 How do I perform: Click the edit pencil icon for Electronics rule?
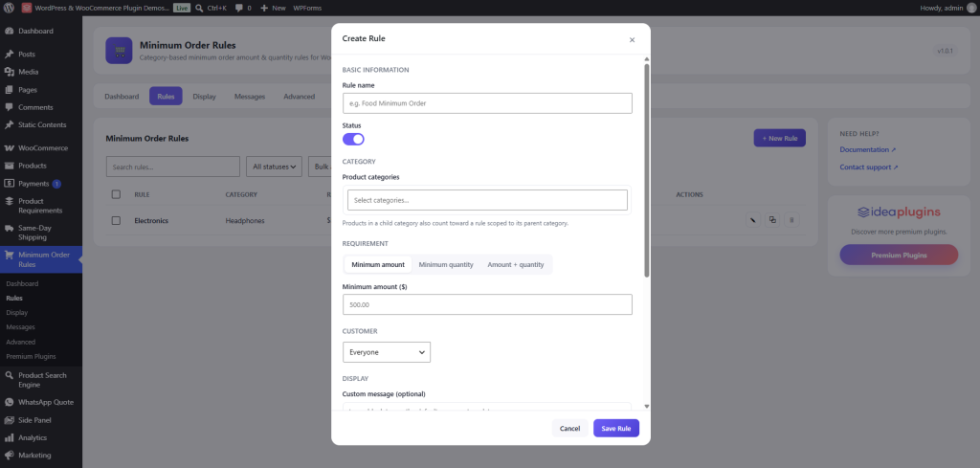point(753,220)
